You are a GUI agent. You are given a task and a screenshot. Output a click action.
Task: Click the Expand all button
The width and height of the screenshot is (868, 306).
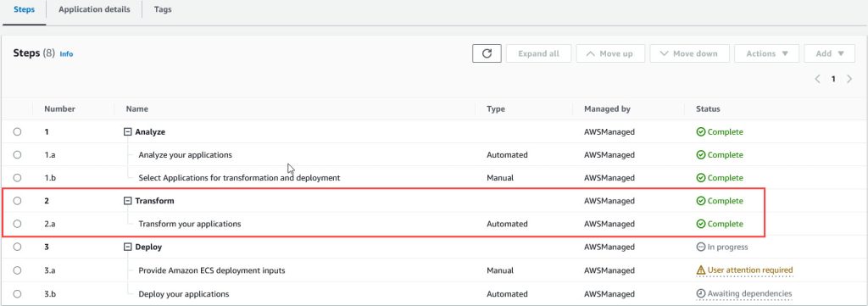pyautogui.click(x=538, y=53)
